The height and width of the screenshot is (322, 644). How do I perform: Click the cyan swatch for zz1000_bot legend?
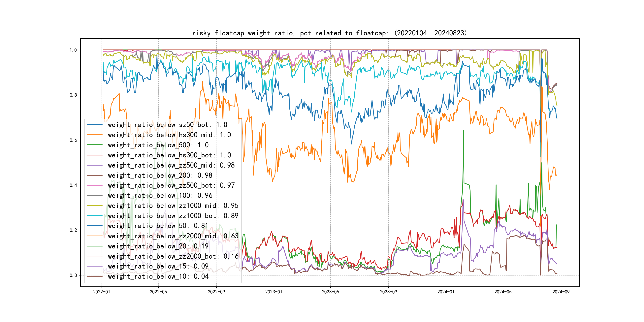click(95, 216)
